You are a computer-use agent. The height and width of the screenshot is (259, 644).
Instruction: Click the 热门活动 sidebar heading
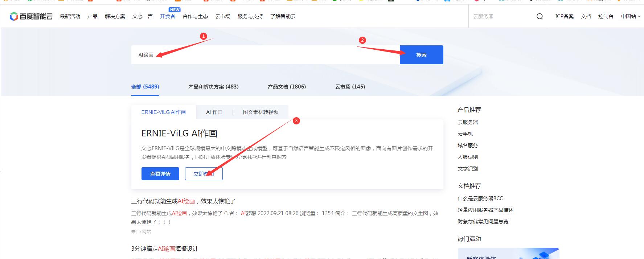point(469,239)
